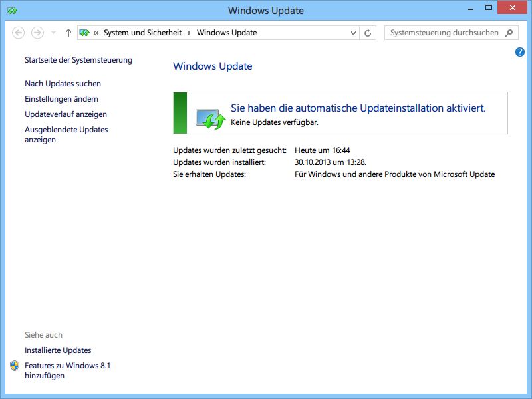The image size is (532, 399).
Task: Open the recent locations dropdown arrow
Action: [x=53, y=33]
